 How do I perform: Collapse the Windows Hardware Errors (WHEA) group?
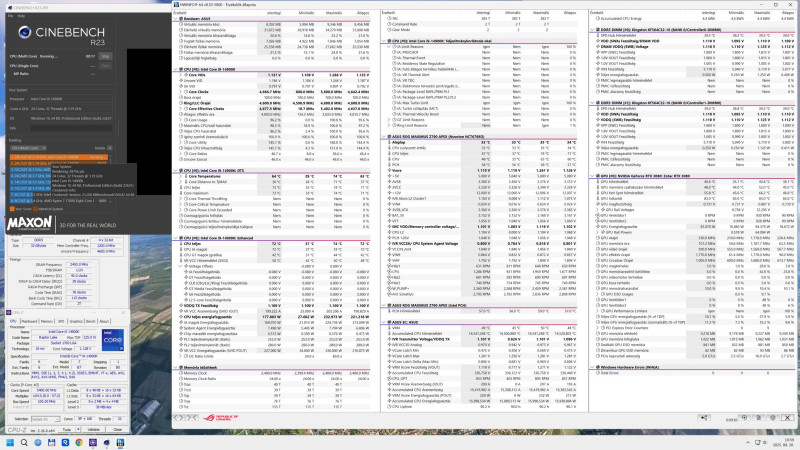coord(592,367)
